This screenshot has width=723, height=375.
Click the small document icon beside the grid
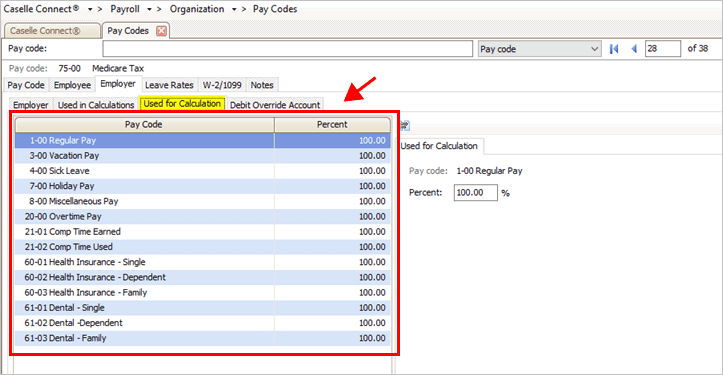pos(404,125)
